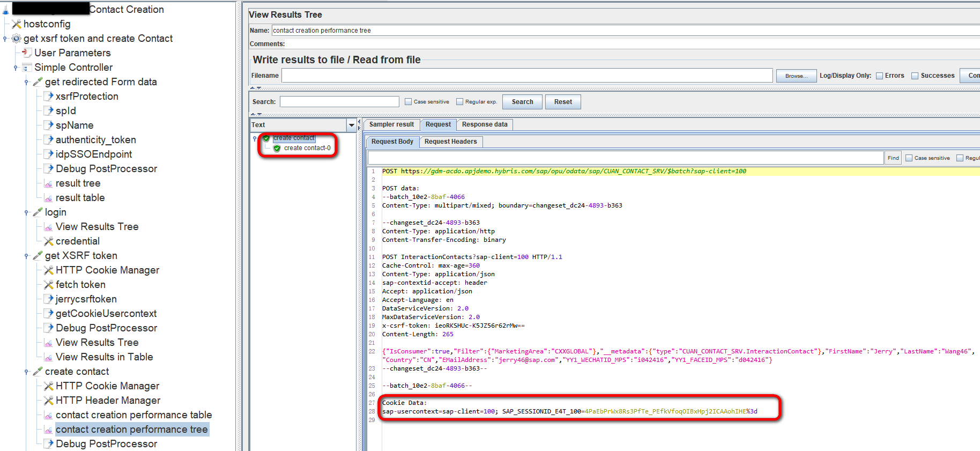Select HTTP Cookie Manager under create contact

pyautogui.click(x=107, y=386)
